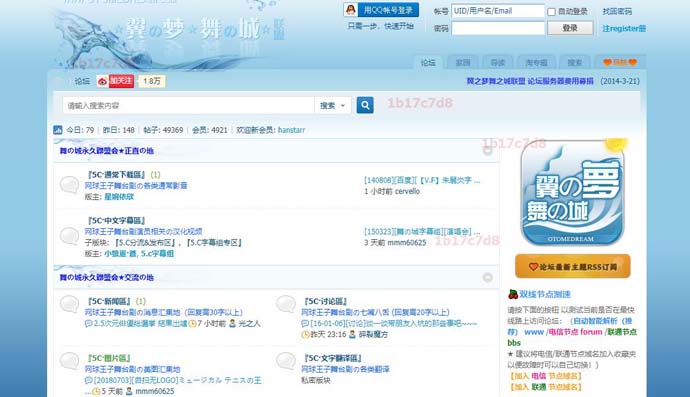Open the server fundraising announcement link
This screenshot has height=397, width=690.
click(x=530, y=81)
